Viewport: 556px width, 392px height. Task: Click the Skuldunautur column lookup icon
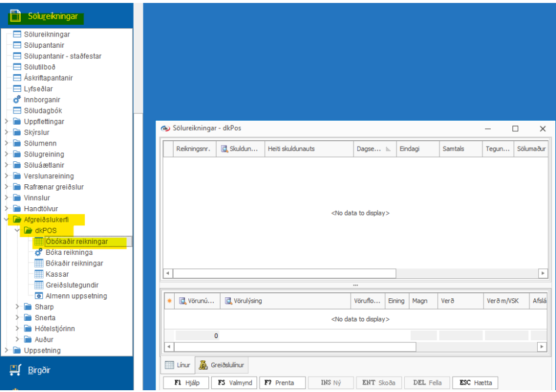[225, 149]
